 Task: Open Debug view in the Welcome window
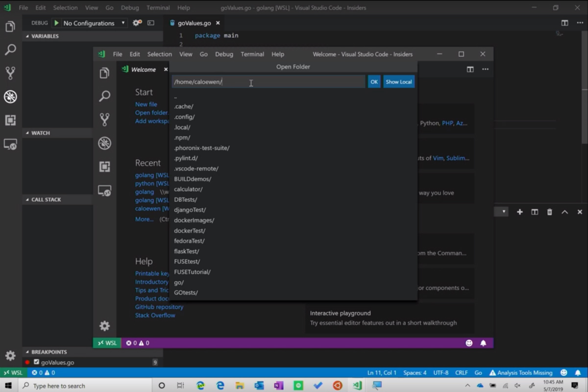104,143
